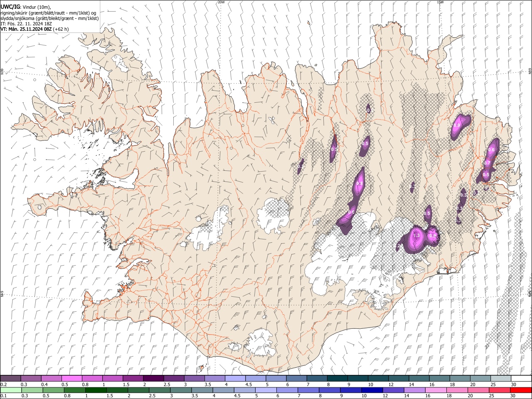Image resolution: width=532 pixels, height=399 pixels.
Task: Select the 1.5 swatch in the upper purple legend row
Action: pyautogui.click(x=133, y=378)
